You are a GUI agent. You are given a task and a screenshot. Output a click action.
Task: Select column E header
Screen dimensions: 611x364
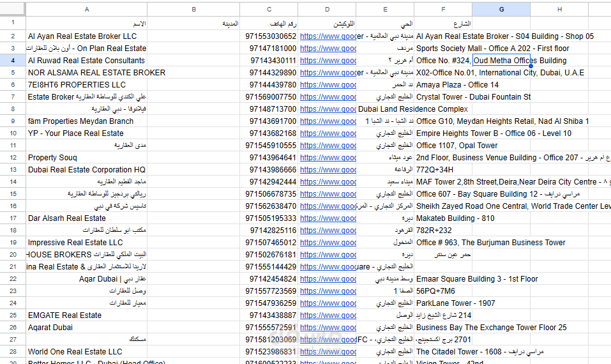(385, 10)
